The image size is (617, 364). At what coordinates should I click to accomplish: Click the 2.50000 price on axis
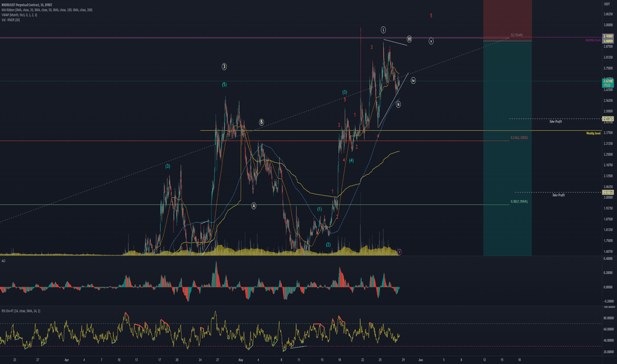[608, 111]
